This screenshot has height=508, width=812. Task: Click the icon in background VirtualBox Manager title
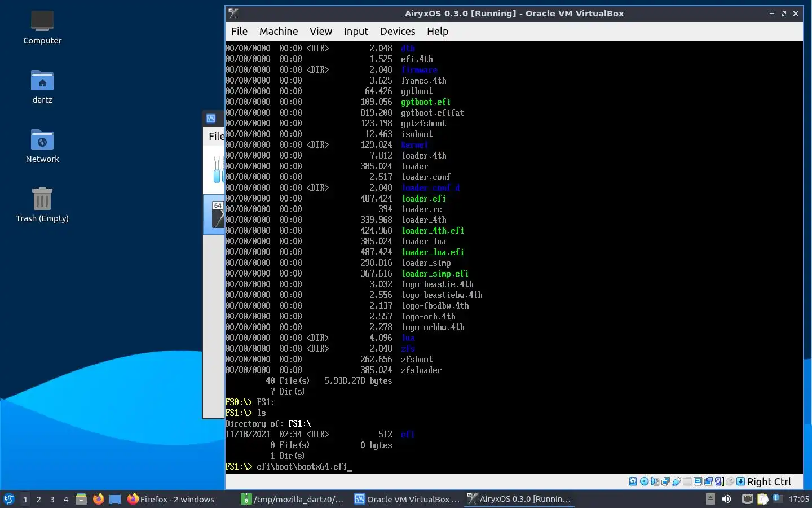211,119
